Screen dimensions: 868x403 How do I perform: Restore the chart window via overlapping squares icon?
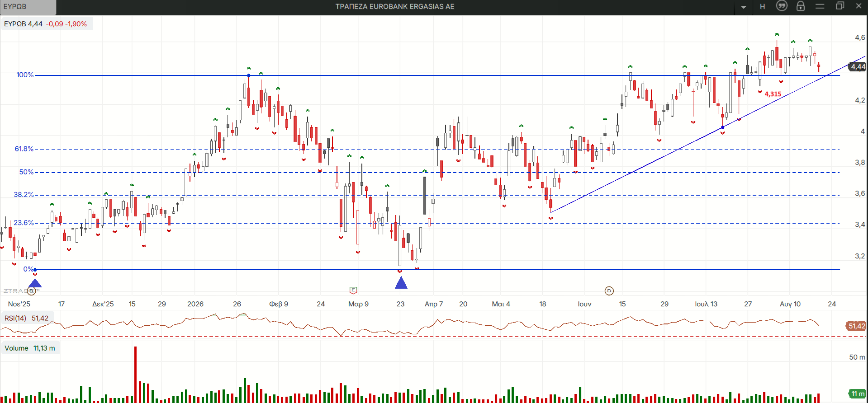click(840, 6)
